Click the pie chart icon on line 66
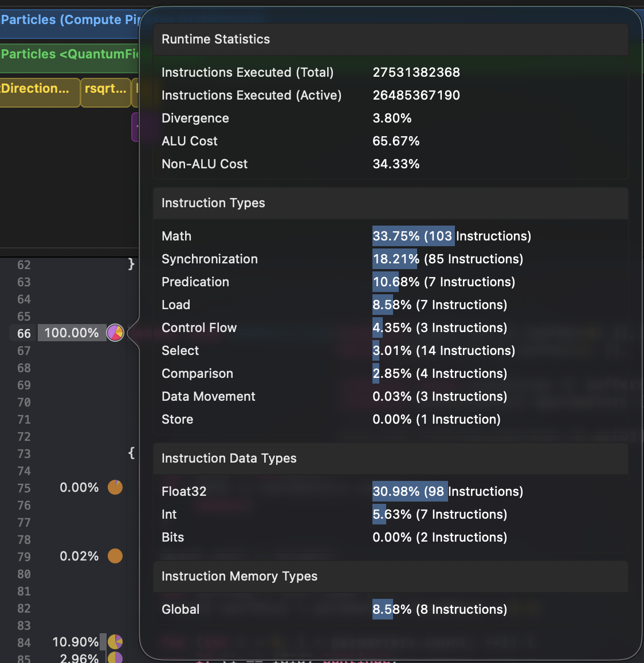 pos(115,333)
